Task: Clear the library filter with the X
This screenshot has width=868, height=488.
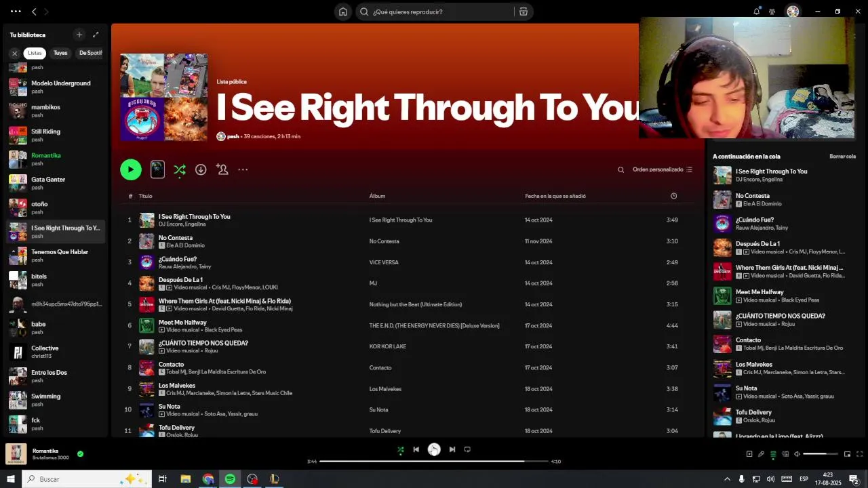Action: [x=14, y=53]
